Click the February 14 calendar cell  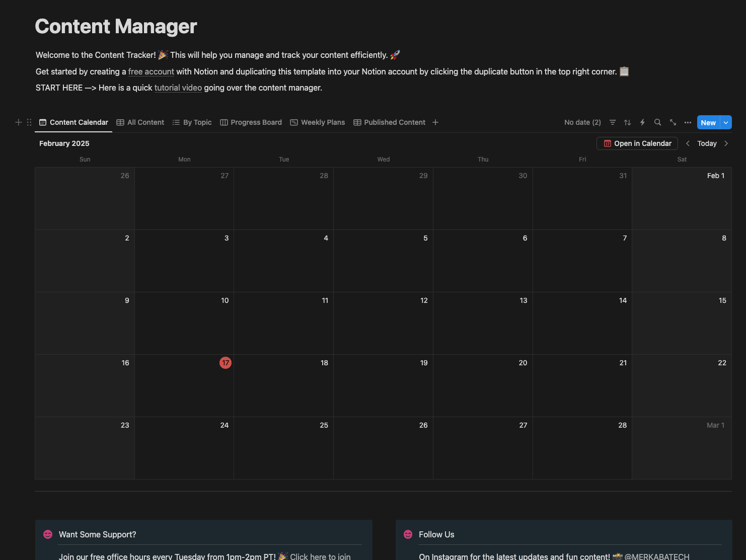(582, 323)
